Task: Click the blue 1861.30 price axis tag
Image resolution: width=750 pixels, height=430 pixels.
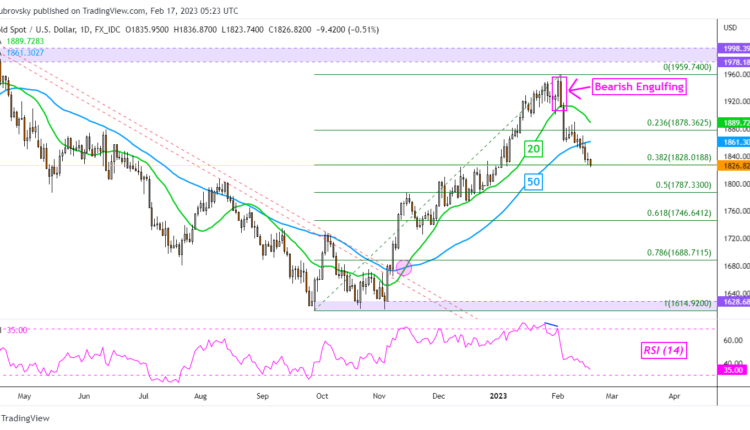Action: (x=734, y=143)
